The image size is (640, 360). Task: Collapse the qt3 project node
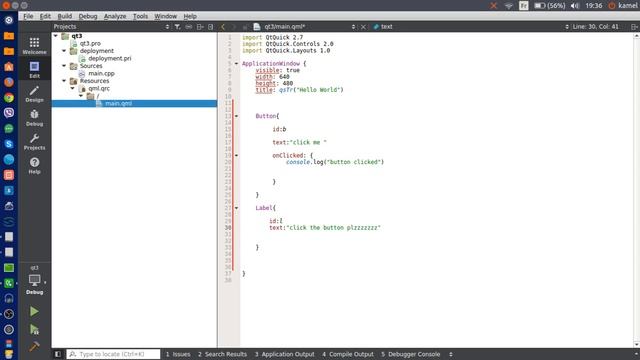click(x=56, y=36)
